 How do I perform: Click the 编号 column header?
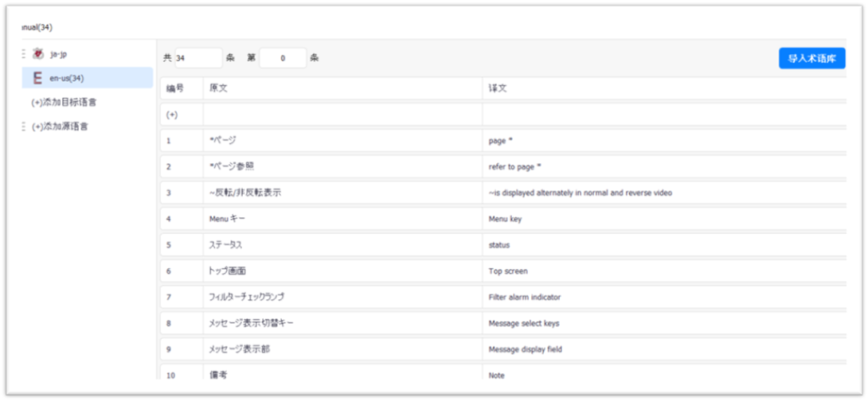175,88
